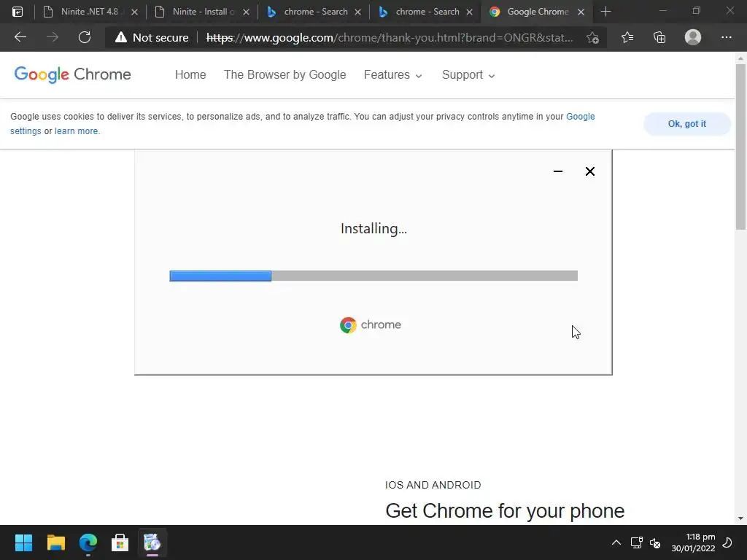
Task: Open The Browser by Google page
Action: point(285,75)
